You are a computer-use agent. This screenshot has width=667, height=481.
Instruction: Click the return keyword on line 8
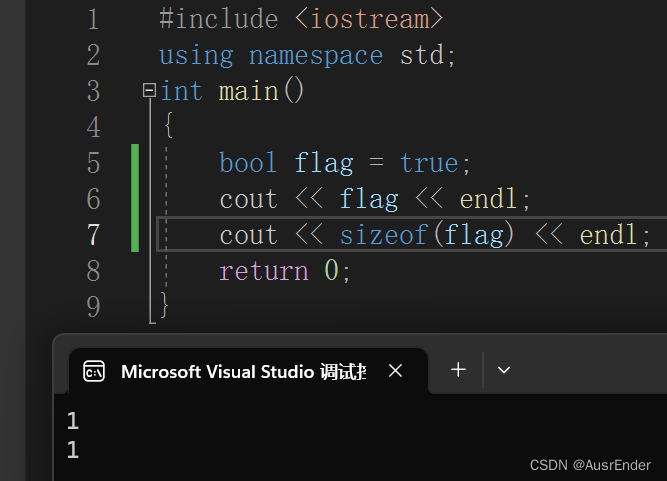pyautogui.click(x=264, y=271)
